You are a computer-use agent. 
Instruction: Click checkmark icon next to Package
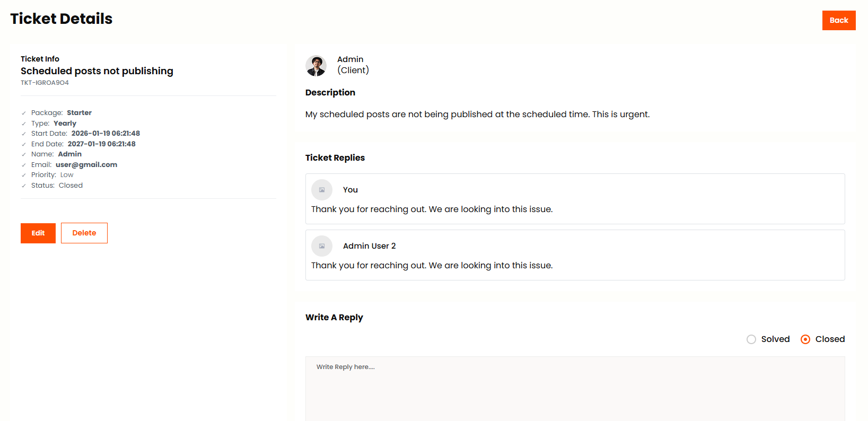24,113
